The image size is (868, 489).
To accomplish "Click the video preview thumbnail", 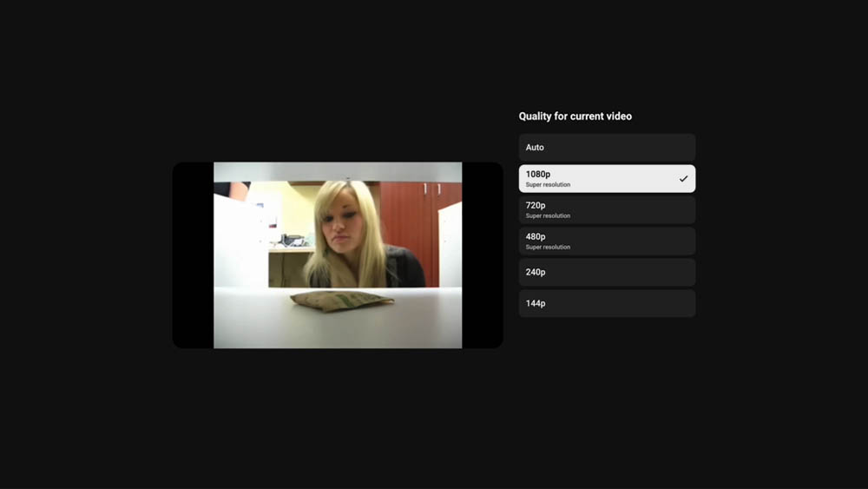I will pyautogui.click(x=338, y=255).
